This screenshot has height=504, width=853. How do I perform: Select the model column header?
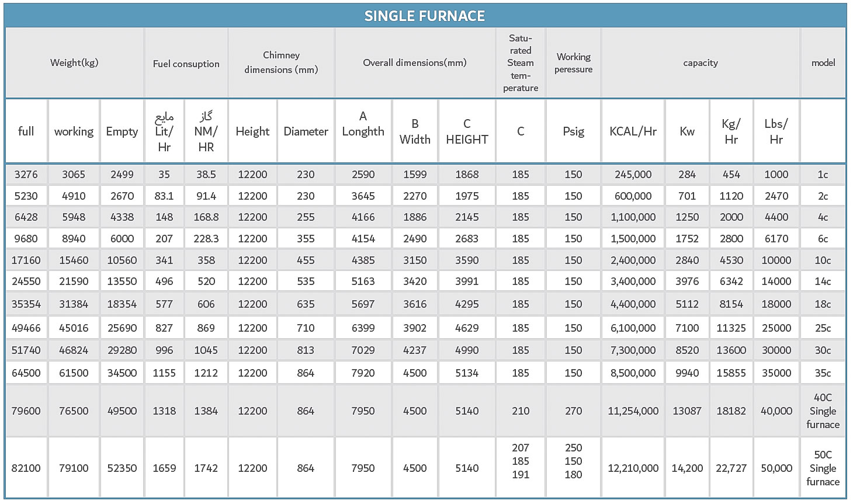click(823, 62)
